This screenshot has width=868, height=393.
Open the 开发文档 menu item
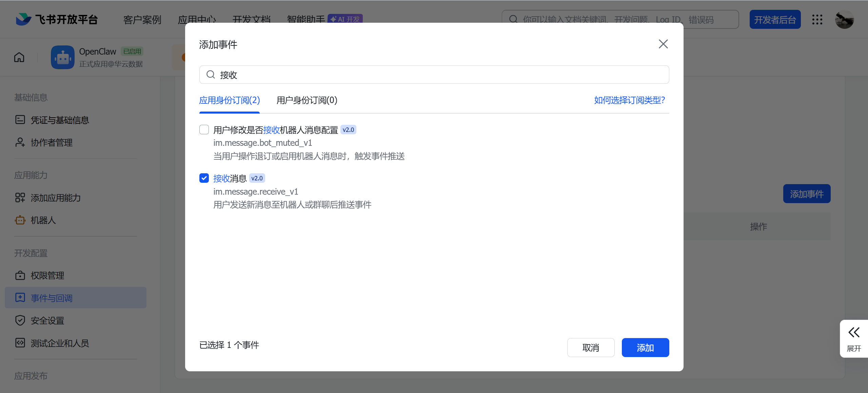tap(251, 19)
